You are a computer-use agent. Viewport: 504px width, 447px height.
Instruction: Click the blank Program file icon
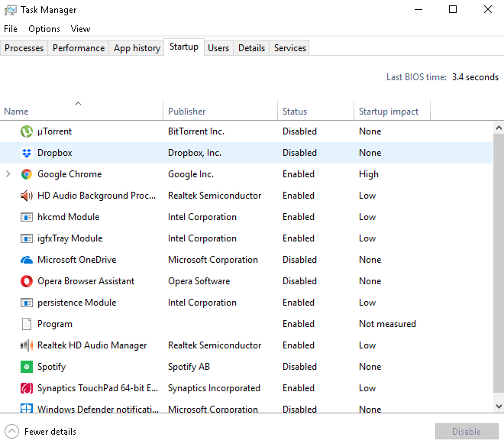(x=27, y=324)
